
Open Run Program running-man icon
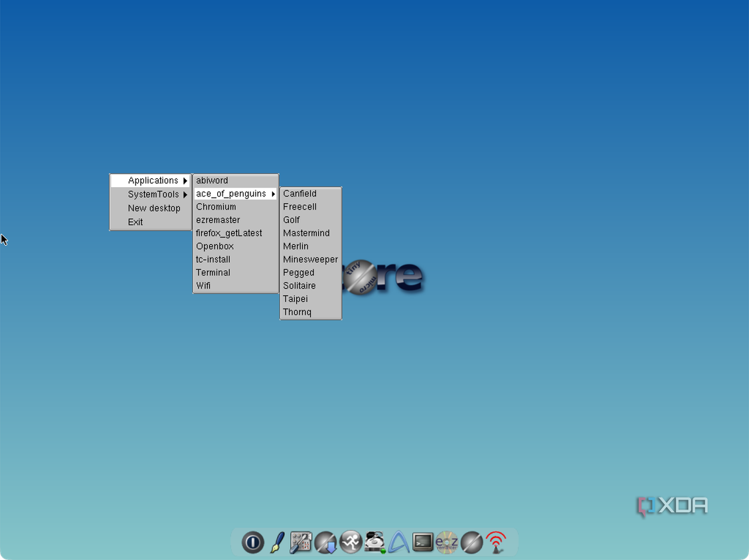coord(351,542)
